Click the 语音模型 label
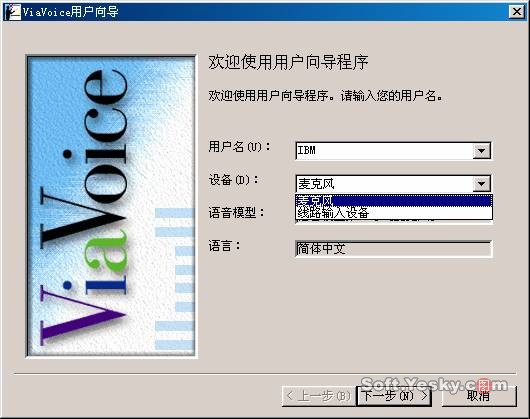530x419 pixels. pyautogui.click(x=236, y=213)
